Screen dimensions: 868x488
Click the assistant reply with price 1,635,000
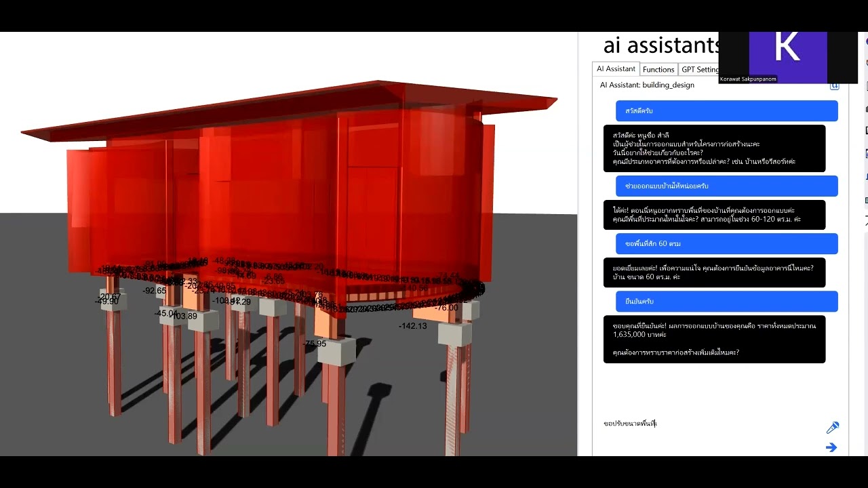[x=714, y=339]
